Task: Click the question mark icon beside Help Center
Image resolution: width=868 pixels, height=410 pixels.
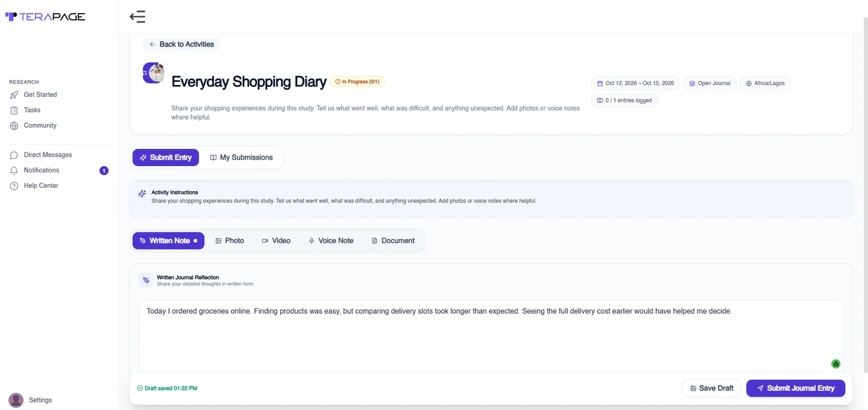Action: click(x=14, y=185)
